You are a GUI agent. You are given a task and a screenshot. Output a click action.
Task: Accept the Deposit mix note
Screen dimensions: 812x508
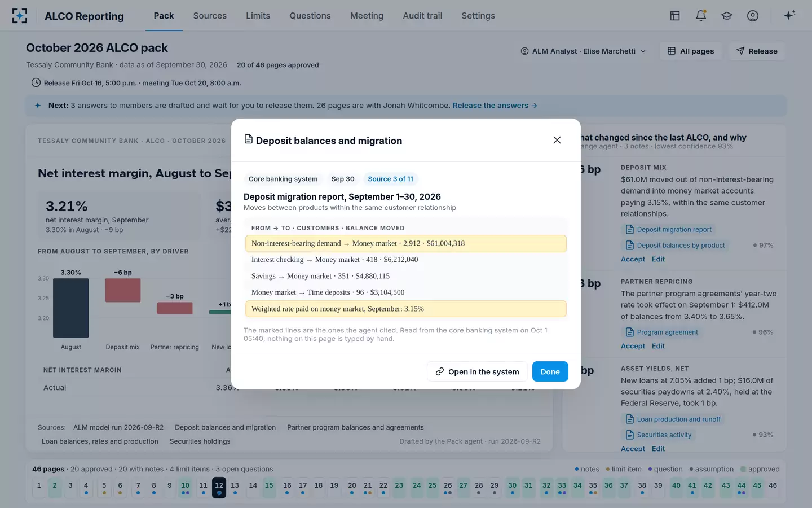(633, 259)
